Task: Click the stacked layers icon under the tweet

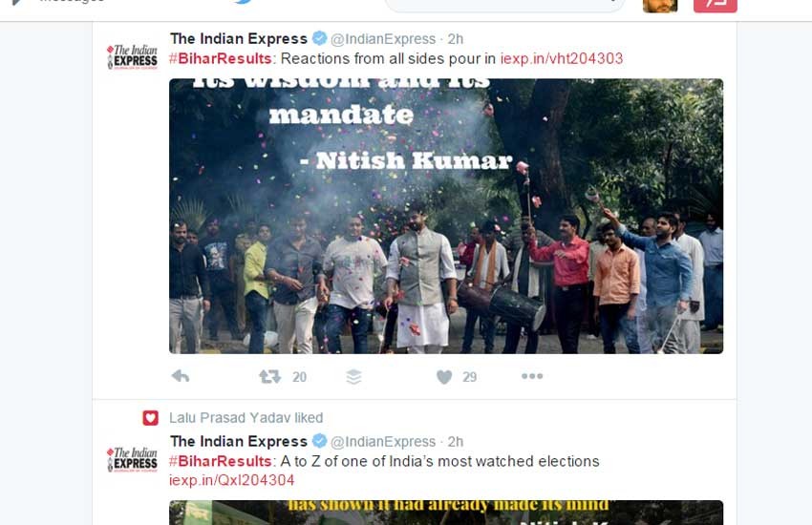Action: click(x=353, y=377)
